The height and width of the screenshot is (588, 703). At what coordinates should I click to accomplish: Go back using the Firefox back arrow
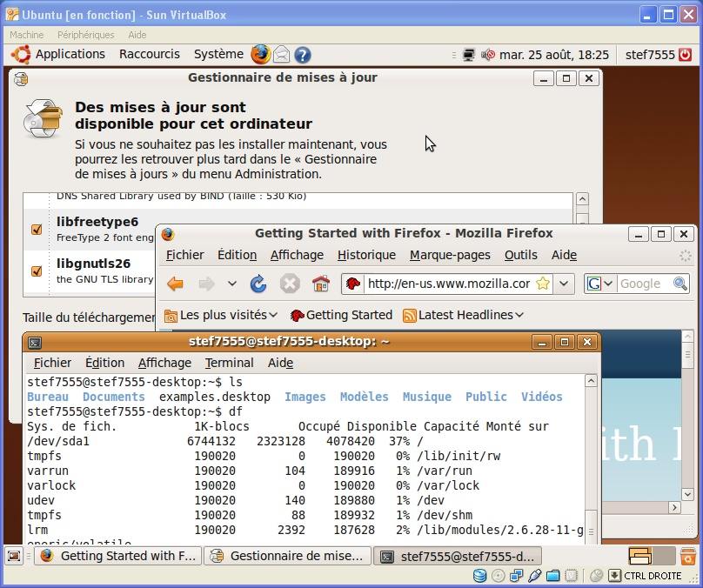(x=175, y=284)
